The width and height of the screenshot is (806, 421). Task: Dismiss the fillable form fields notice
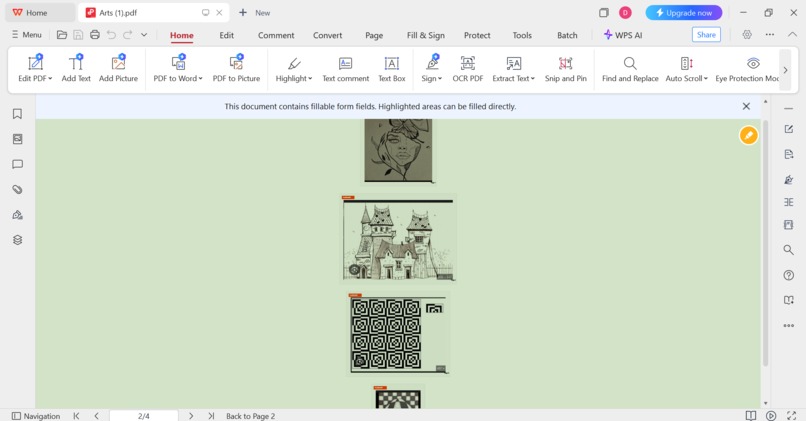(x=746, y=106)
